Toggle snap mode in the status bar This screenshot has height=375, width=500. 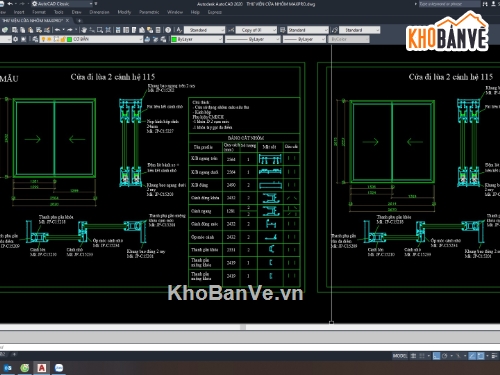click(x=422, y=356)
